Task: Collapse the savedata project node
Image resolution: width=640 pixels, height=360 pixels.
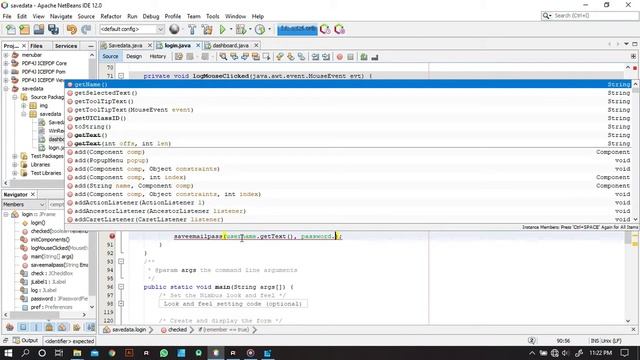Action: point(6,89)
